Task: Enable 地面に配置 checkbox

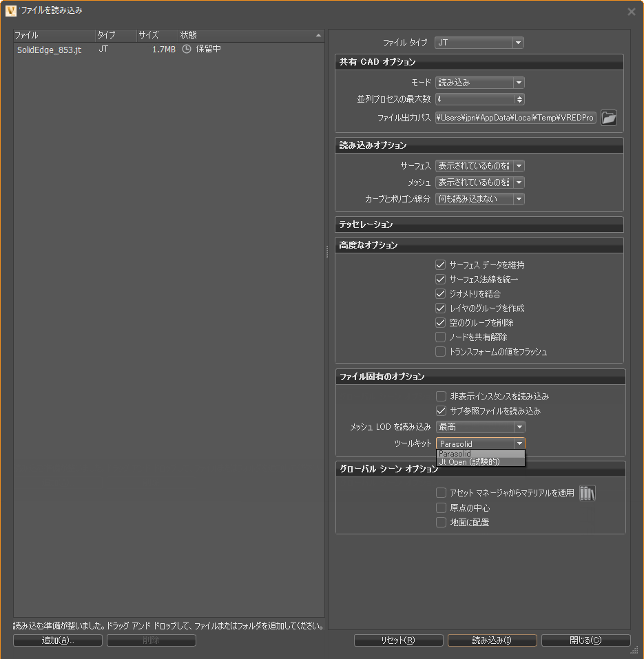Action: (x=441, y=523)
